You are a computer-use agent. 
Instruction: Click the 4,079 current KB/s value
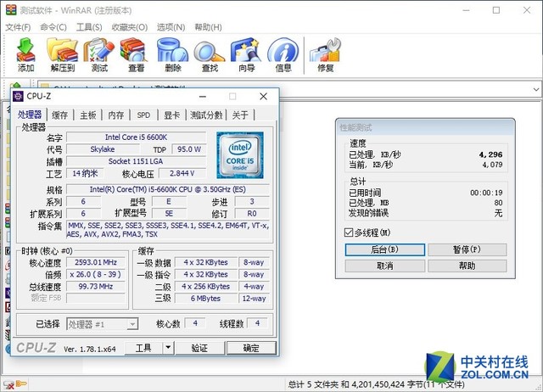click(492, 165)
